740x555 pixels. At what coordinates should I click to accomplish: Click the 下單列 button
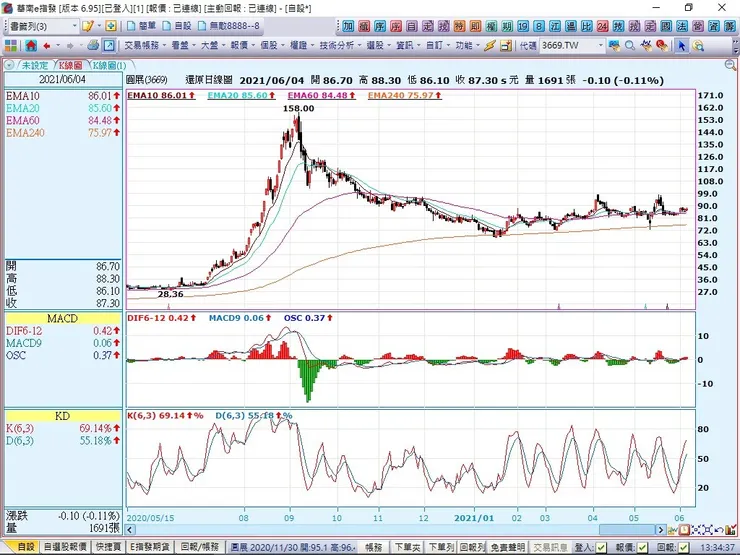pyautogui.click(x=441, y=547)
